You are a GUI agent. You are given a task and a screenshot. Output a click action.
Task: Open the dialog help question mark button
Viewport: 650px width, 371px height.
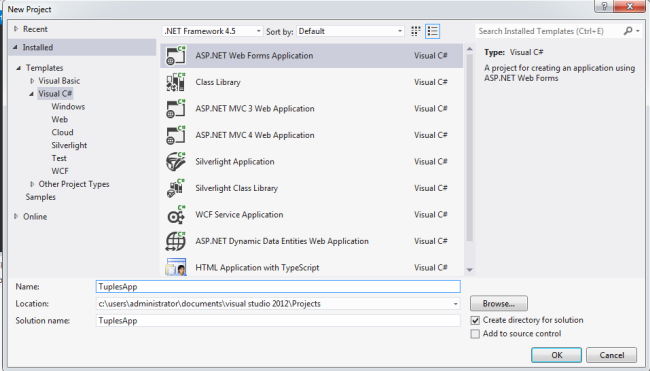604,6
